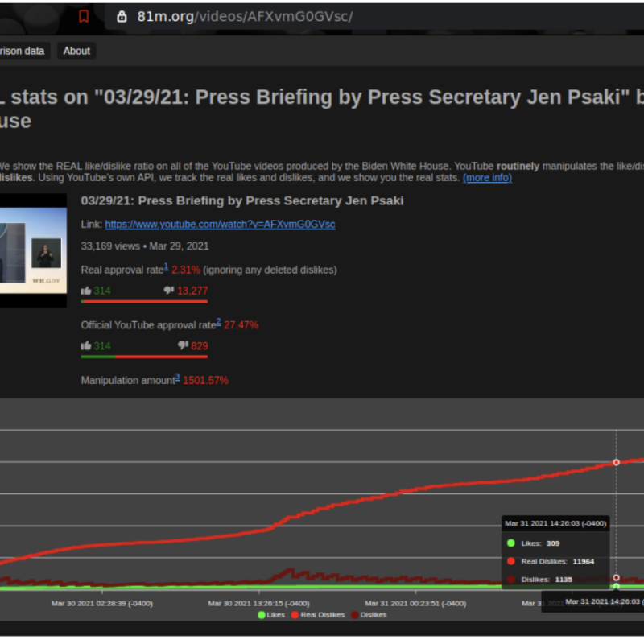Click the (more info) link
Viewport: 644px width, 644px height.
pos(487,177)
